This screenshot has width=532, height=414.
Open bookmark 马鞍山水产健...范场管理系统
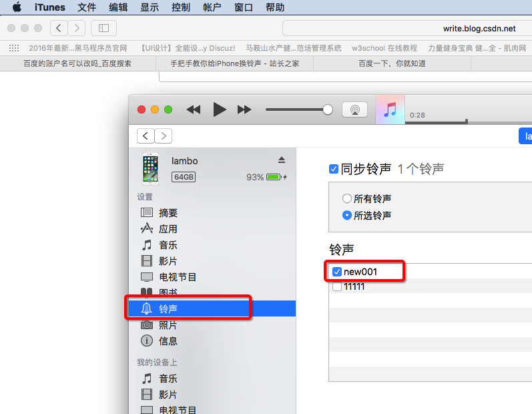tap(294, 48)
